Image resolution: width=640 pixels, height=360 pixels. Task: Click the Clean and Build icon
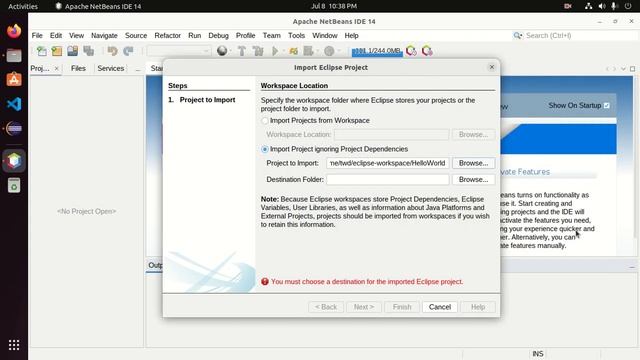[x=258, y=51]
